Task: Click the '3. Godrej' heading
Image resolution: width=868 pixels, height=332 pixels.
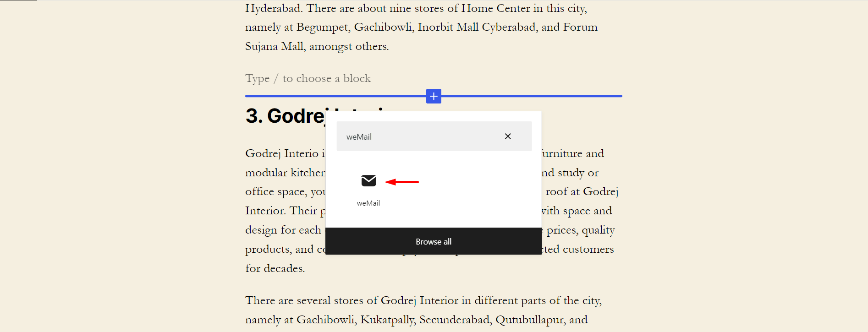Action: point(286,116)
